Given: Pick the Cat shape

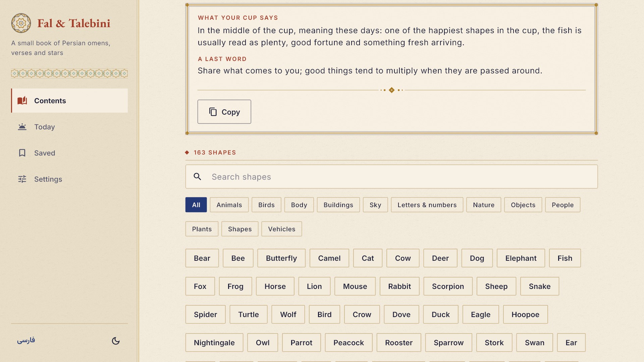Looking at the screenshot, I should click(x=368, y=258).
